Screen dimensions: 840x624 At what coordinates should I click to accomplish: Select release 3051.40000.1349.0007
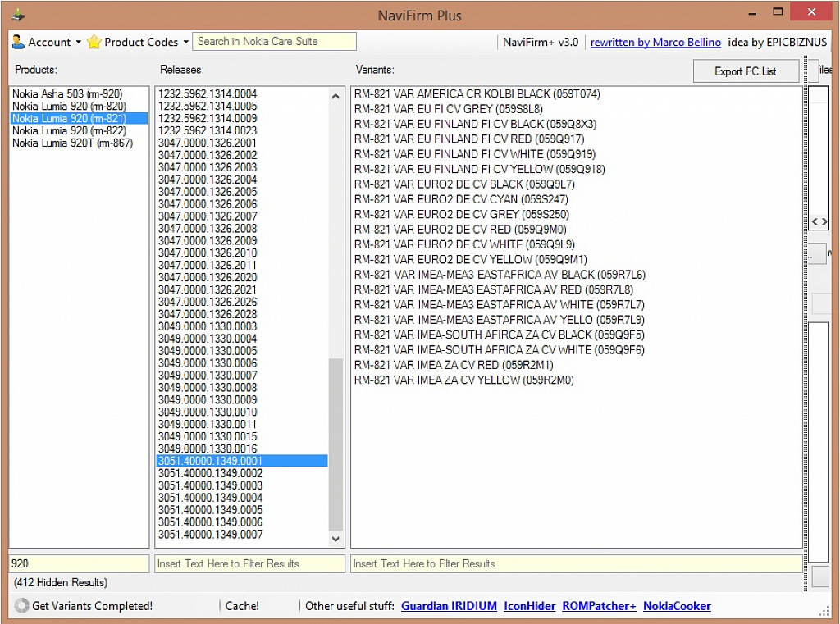242,534
